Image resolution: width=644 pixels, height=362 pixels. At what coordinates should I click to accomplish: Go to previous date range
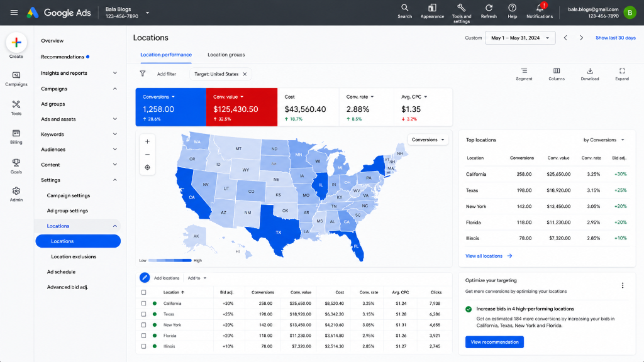pyautogui.click(x=565, y=38)
